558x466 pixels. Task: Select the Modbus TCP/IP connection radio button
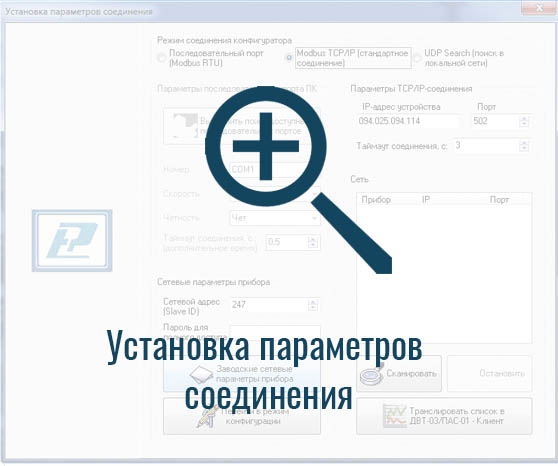pos(289,58)
